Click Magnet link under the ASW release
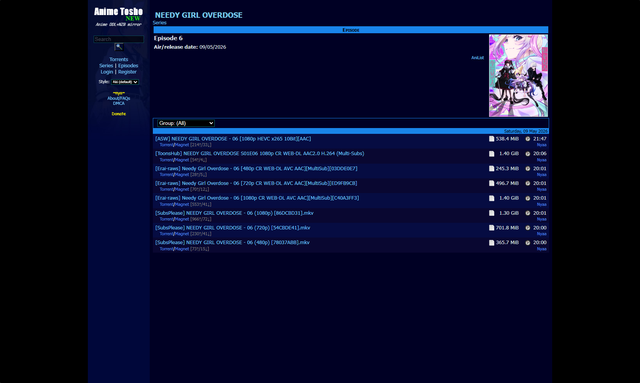The height and width of the screenshot is (383, 640). click(x=182, y=145)
